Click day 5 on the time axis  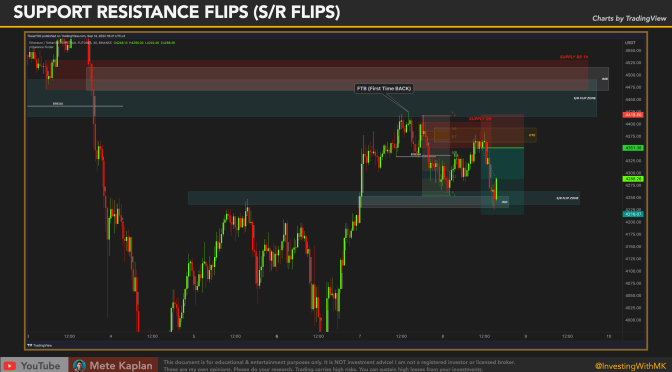194,336
